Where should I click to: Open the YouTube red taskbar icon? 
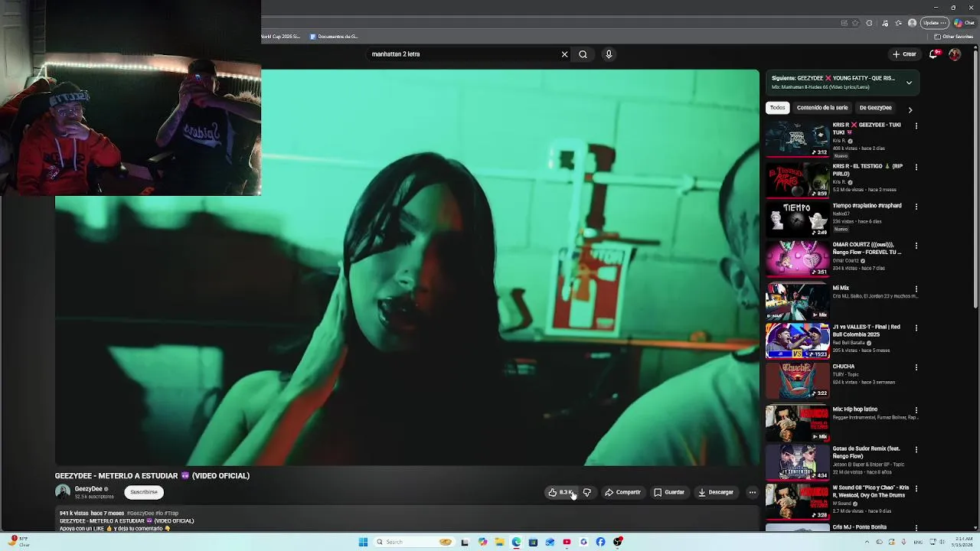click(567, 542)
